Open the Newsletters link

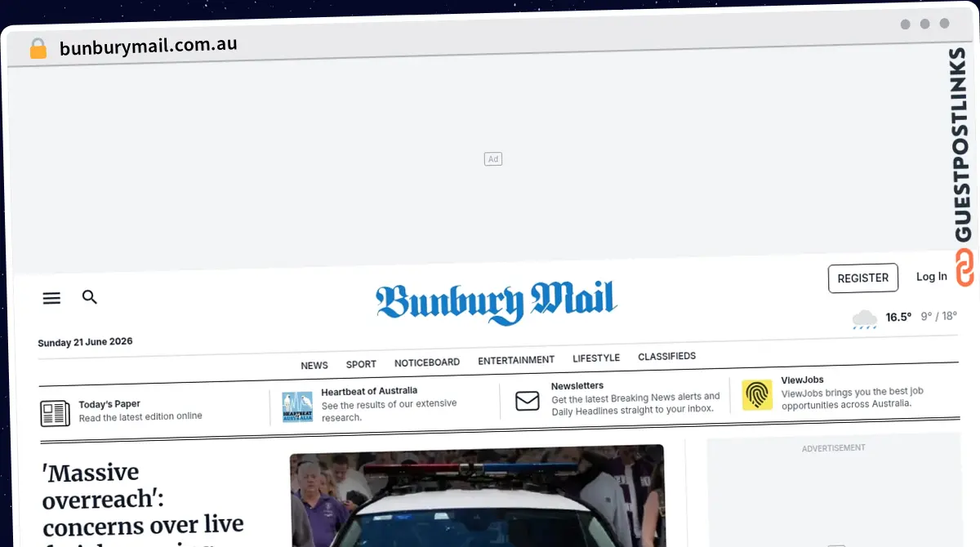577,386
